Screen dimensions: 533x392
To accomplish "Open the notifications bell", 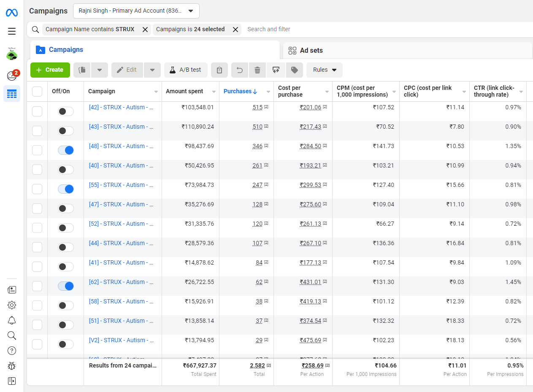I will point(12,320).
